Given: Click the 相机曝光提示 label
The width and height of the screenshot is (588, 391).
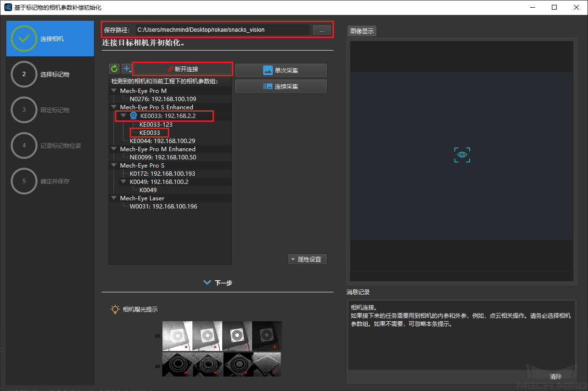Looking at the screenshot, I should coord(140,309).
